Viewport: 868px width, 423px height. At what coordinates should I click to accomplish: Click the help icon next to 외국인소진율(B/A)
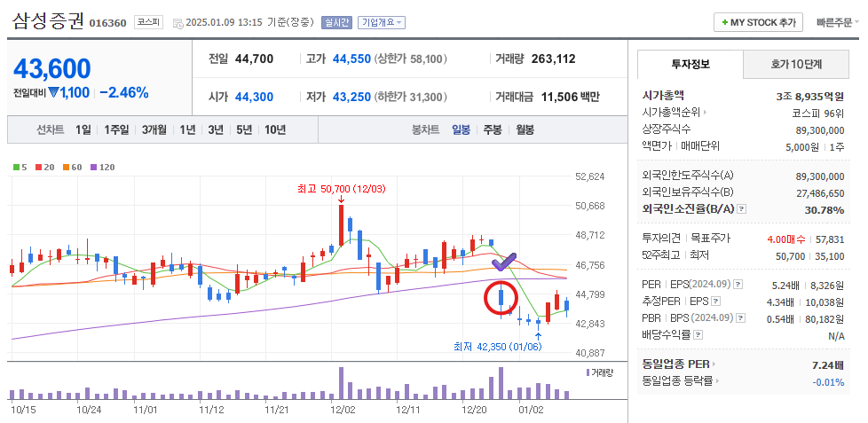[742, 209]
